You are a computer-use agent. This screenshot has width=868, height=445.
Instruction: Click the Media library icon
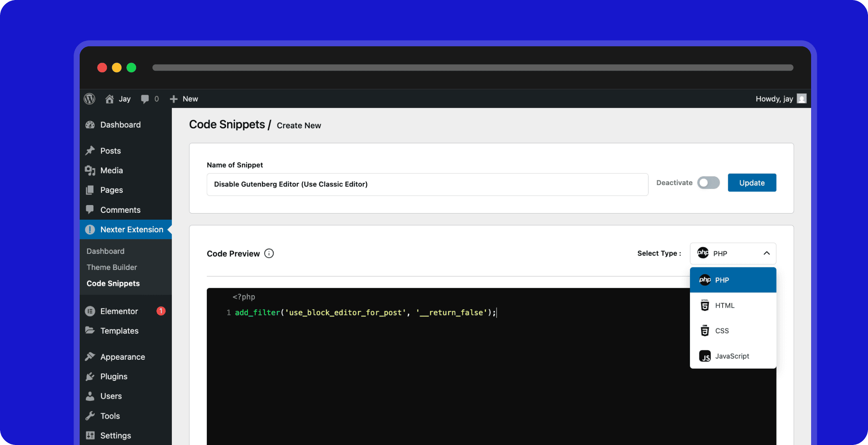click(x=90, y=171)
